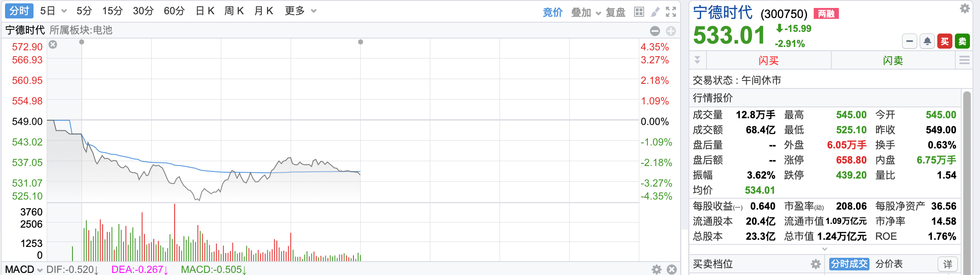This screenshot has width=980, height=275.
Task: Click the 宁德时代 stock name title
Action: coord(723,13)
